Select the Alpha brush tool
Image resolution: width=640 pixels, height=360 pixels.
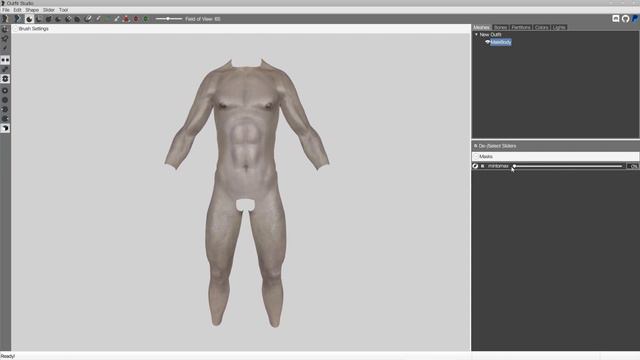tap(117, 19)
